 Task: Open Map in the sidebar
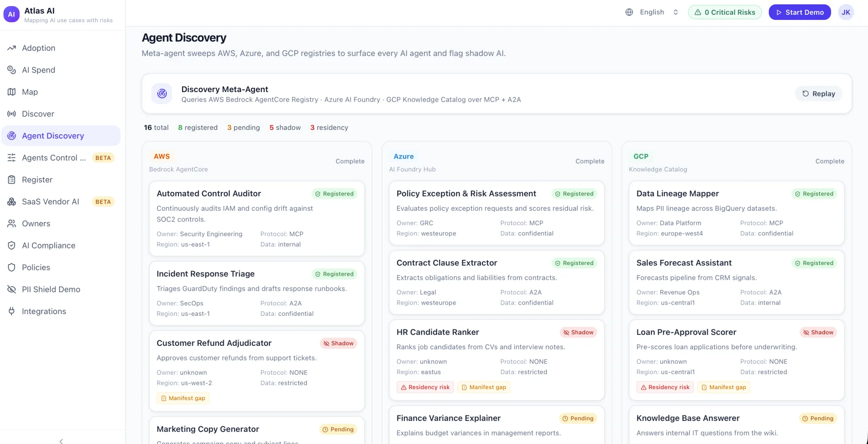point(61,92)
